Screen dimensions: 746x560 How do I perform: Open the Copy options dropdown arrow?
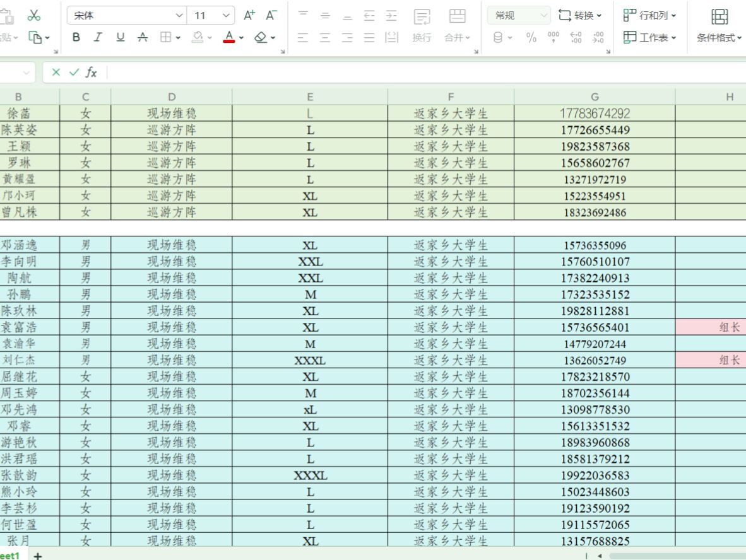(47, 38)
